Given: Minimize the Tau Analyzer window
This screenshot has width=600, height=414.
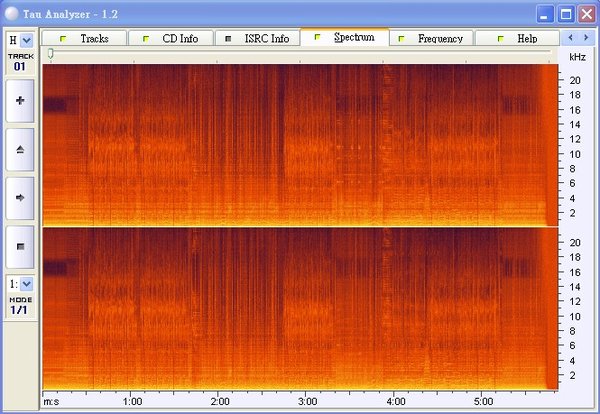Looking at the screenshot, I should pos(545,15).
